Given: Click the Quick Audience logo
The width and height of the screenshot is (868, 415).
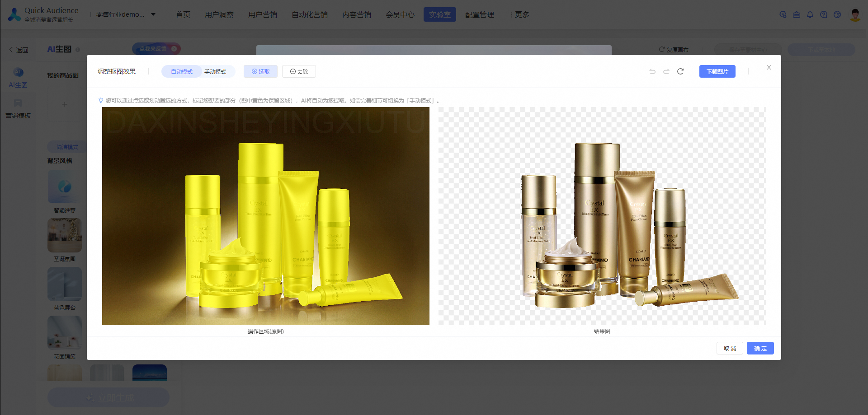Looking at the screenshot, I should pos(43,14).
